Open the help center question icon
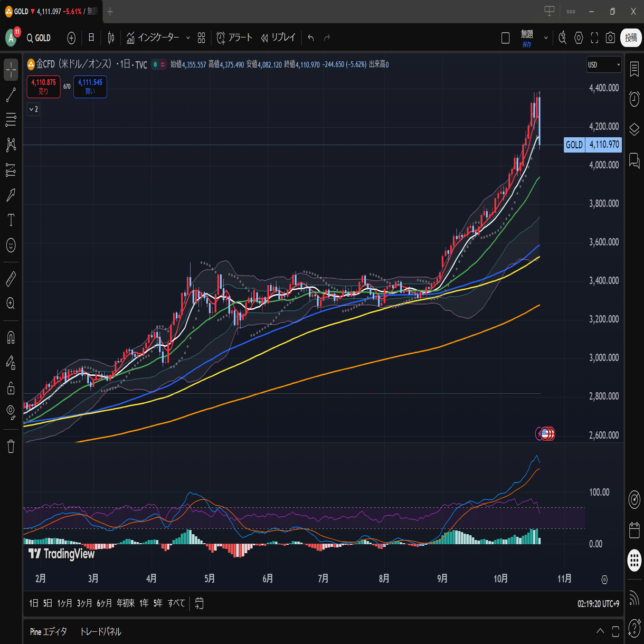 pyautogui.click(x=634, y=628)
